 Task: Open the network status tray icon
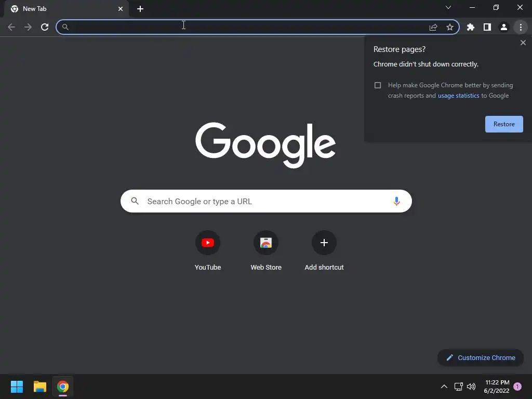click(458, 387)
